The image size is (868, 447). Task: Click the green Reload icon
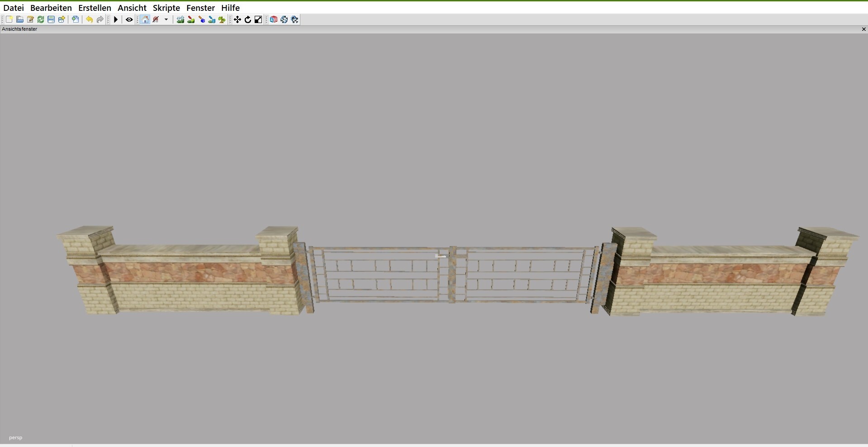coord(41,19)
